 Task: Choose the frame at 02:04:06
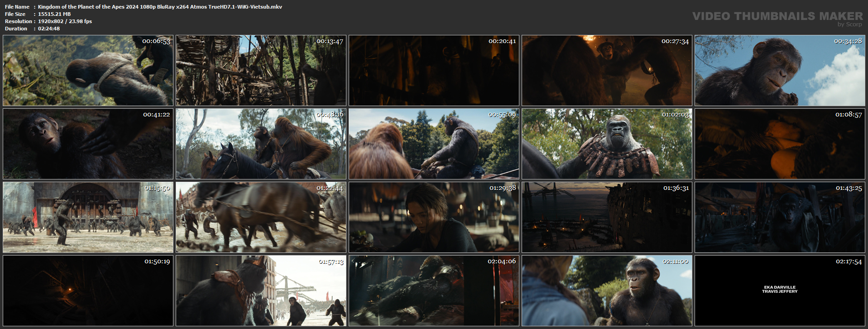[x=434, y=291]
